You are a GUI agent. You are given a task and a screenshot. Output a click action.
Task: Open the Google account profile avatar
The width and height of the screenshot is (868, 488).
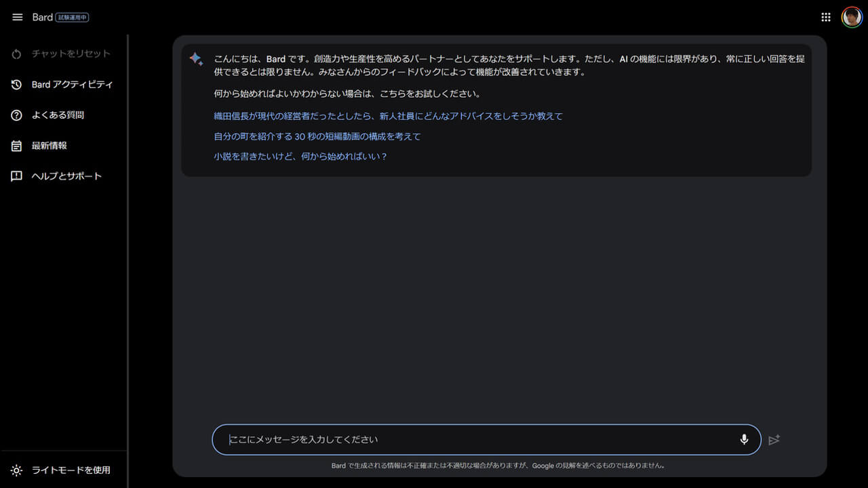[852, 18]
